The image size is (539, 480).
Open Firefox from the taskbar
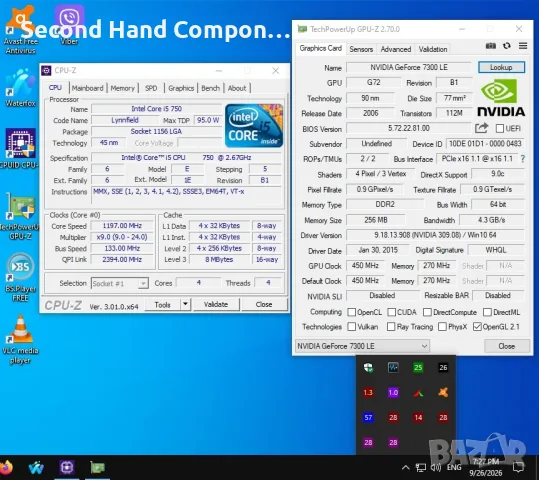click(x=6, y=468)
